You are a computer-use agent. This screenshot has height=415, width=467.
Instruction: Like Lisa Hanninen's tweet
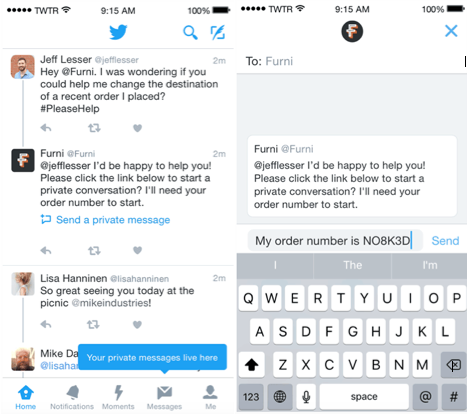pos(137,324)
